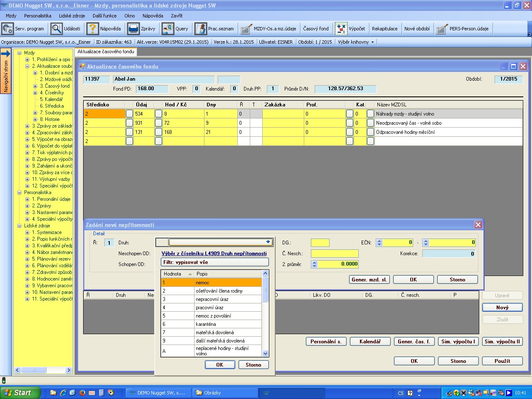Viewport: 532px width, 399px height.
Task: Collapse the Lidské zdroje tree node
Action: (x=19, y=226)
